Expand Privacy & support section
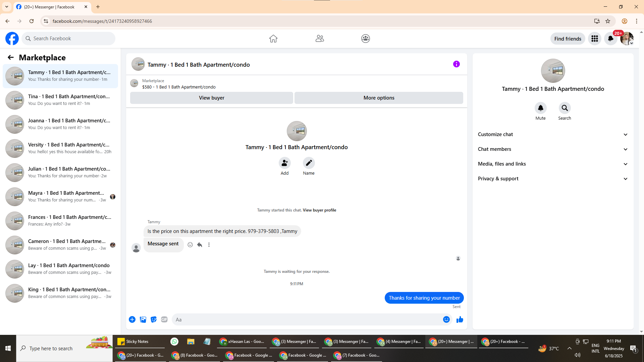The height and width of the screenshot is (362, 644). (x=553, y=179)
